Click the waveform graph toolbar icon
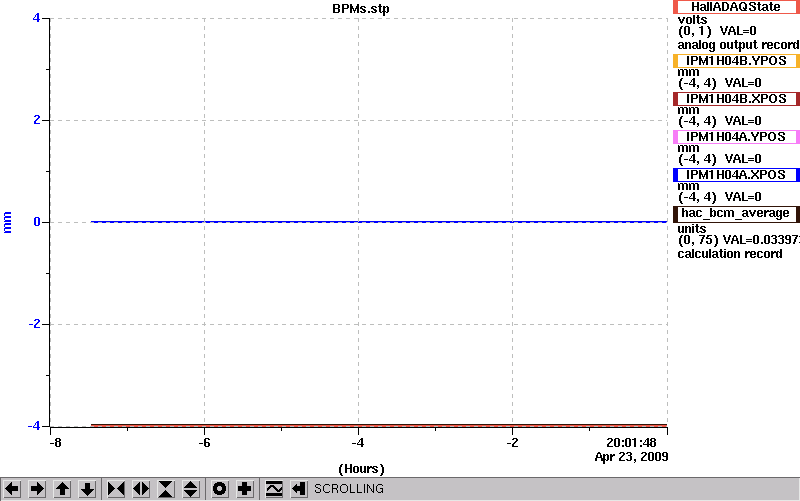The image size is (800, 501). [274, 489]
